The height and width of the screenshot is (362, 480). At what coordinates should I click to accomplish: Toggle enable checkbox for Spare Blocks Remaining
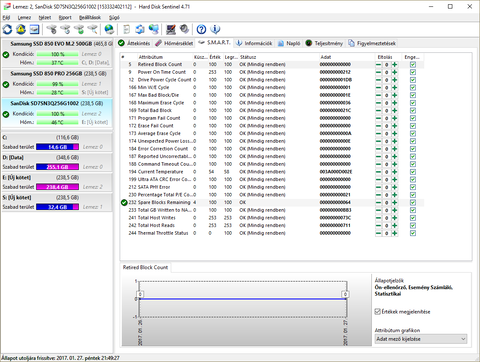tap(413, 202)
